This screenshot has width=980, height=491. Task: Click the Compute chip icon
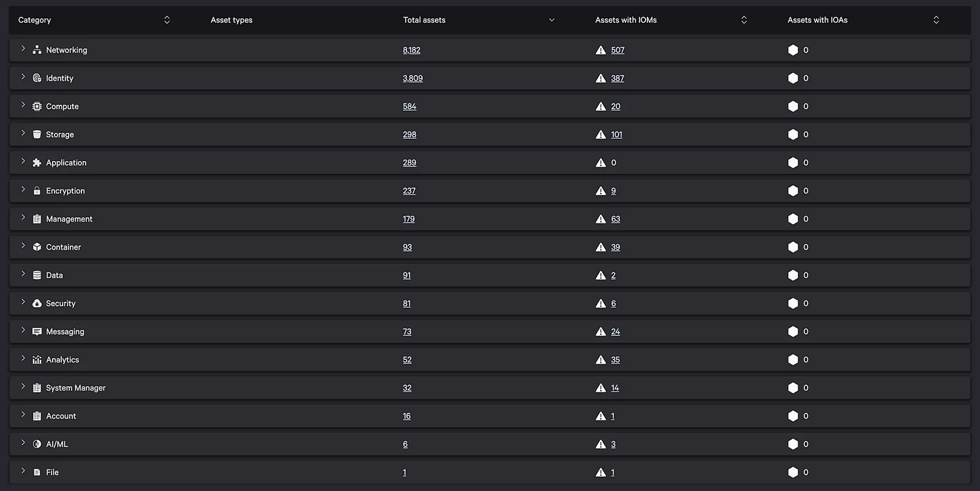coord(37,107)
